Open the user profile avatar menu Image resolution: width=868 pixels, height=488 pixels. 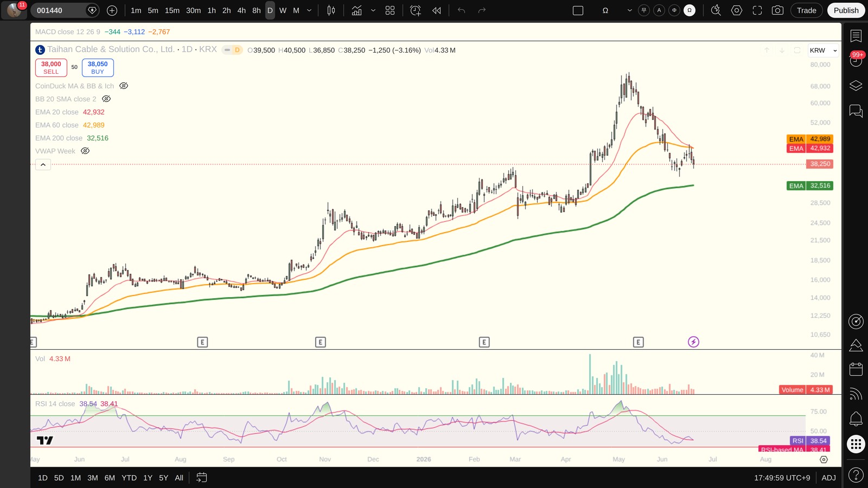[15, 10]
